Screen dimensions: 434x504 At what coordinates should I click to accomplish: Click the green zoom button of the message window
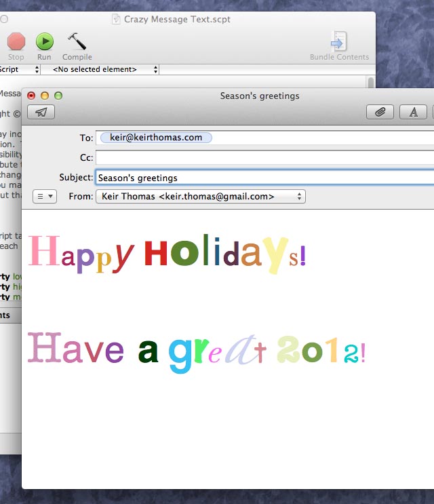58,96
